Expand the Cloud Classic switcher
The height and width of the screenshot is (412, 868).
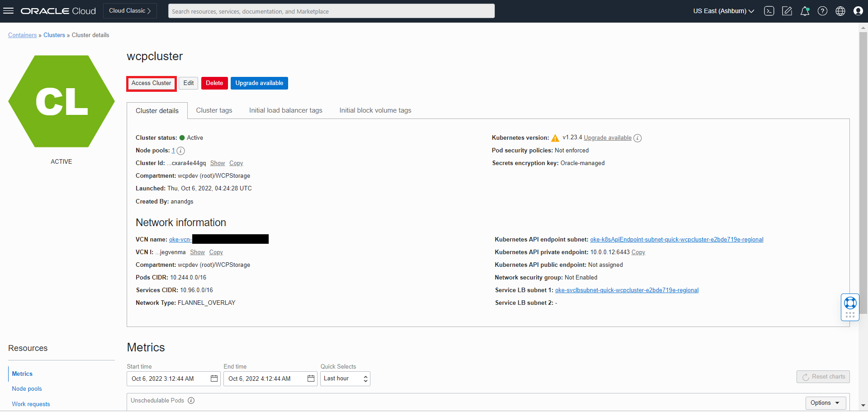[x=130, y=11]
